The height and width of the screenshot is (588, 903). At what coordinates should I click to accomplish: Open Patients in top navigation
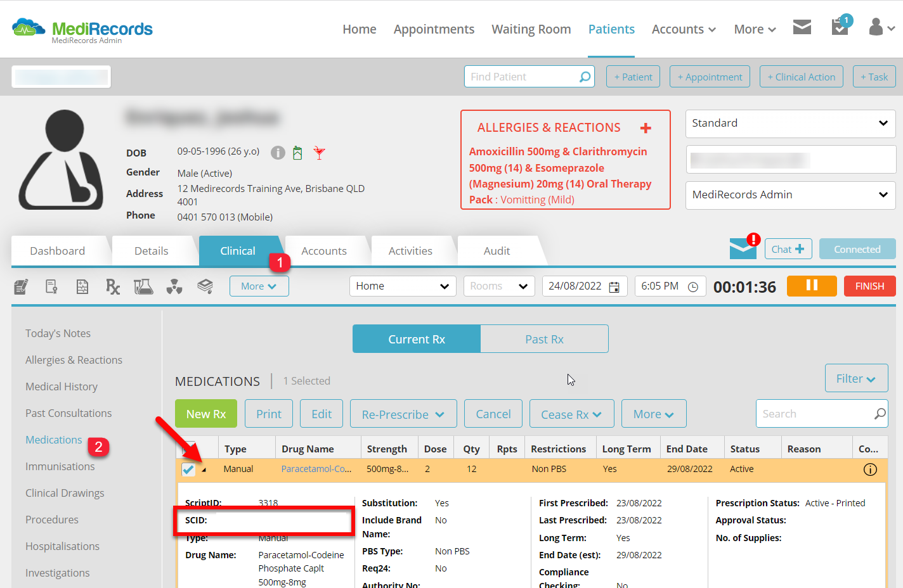[x=611, y=29]
